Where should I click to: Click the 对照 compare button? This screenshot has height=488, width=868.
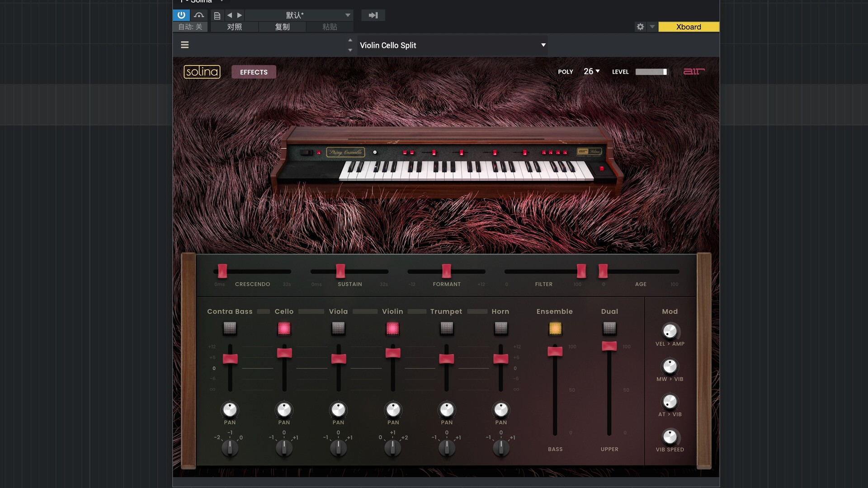pos(234,27)
